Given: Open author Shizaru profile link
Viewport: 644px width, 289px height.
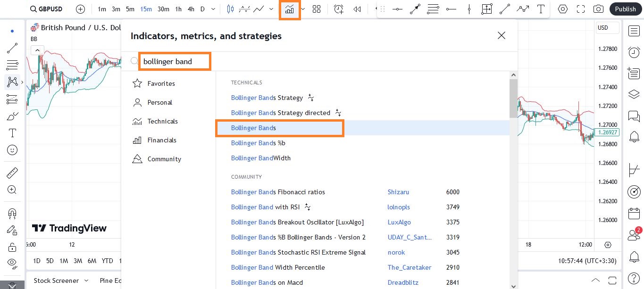Looking at the screenshot, I should (398, 192).
